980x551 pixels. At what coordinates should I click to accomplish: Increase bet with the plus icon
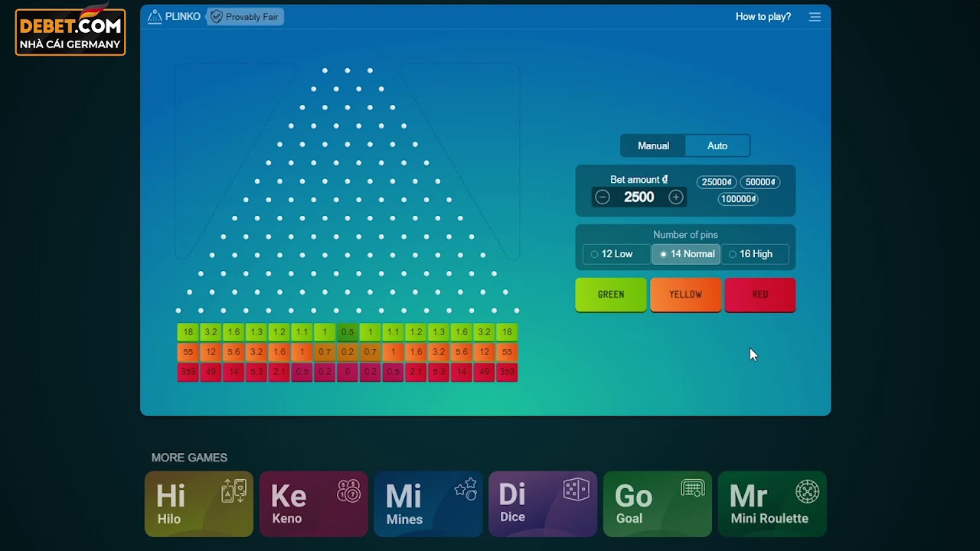(x=675, y=197)
